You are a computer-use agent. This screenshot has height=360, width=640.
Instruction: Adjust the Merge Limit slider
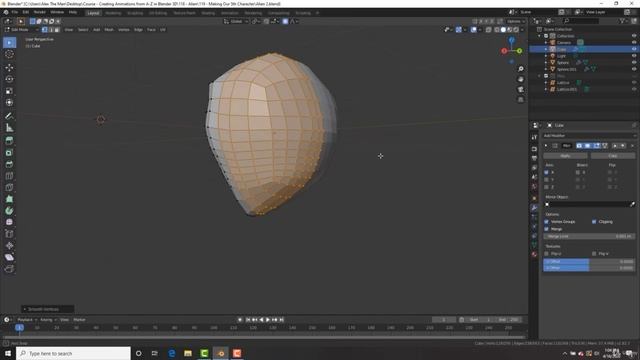coord(589,236)
